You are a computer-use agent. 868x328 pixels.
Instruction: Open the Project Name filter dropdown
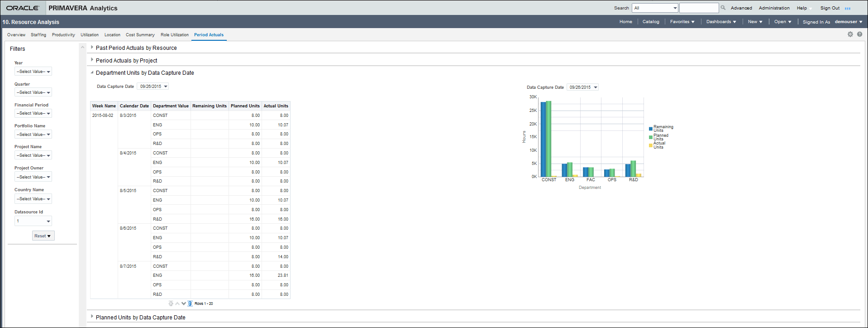[x=33, y=155]
